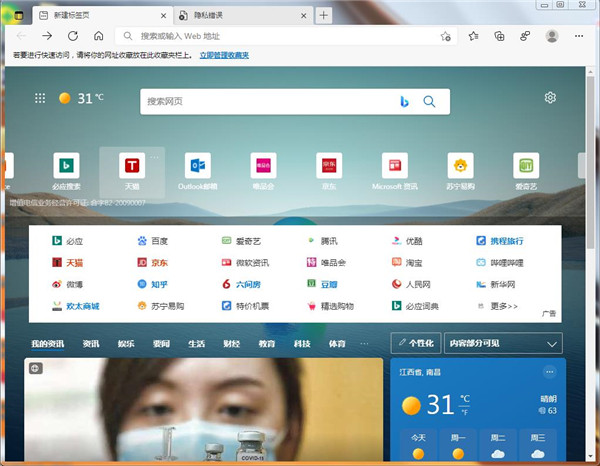This screenshot has height=466, width=600.
Task: Expand the 内容部分可见 layout dropdown
Action: tap(502, 343)
